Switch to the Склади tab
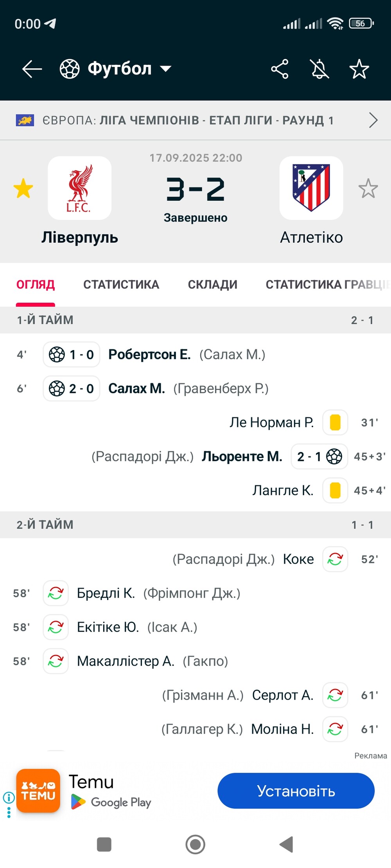Viewport: 391px width, 868px height. [x=213, y=284]
